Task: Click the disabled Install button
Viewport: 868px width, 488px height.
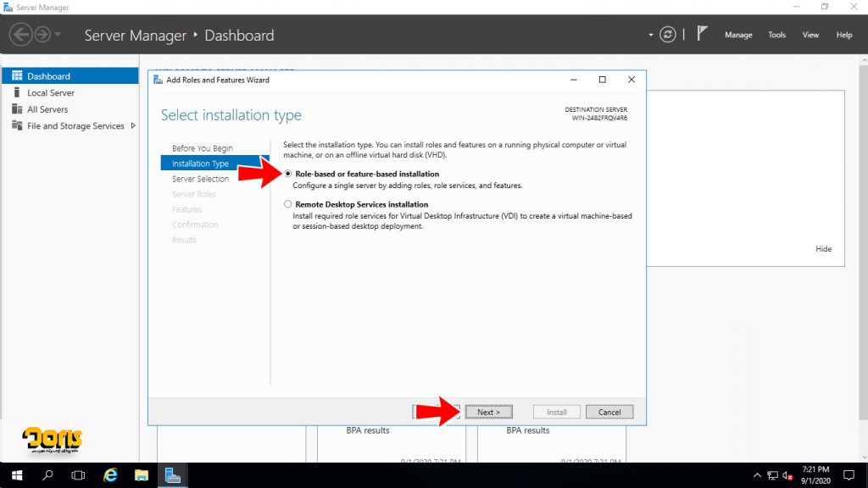Action: click(x=556, y=412)
